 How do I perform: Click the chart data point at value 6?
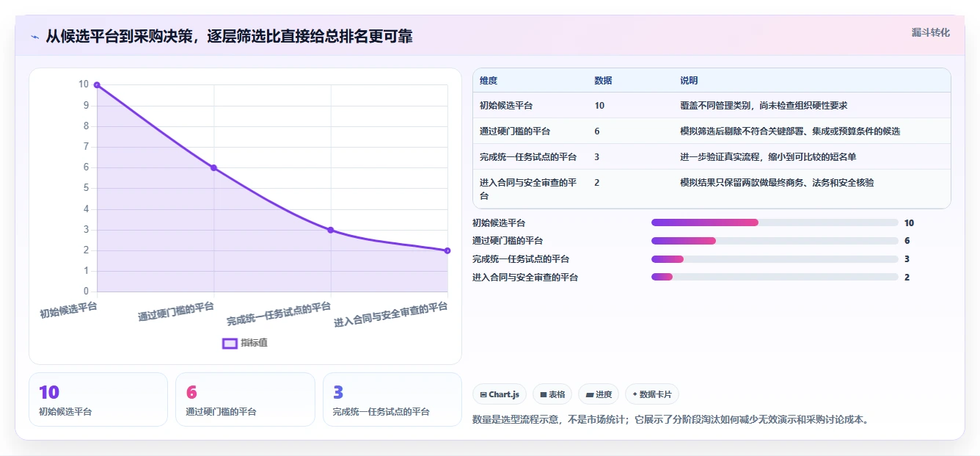click(213, 167)
